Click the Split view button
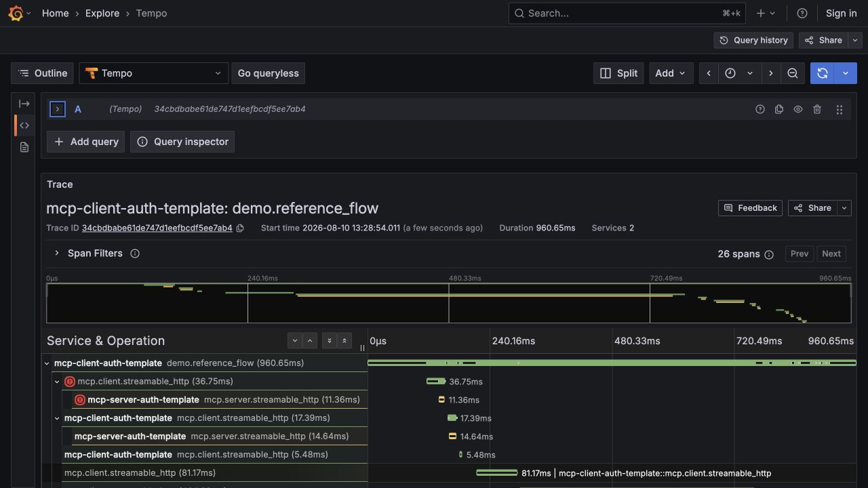 (x=618, y=73)
